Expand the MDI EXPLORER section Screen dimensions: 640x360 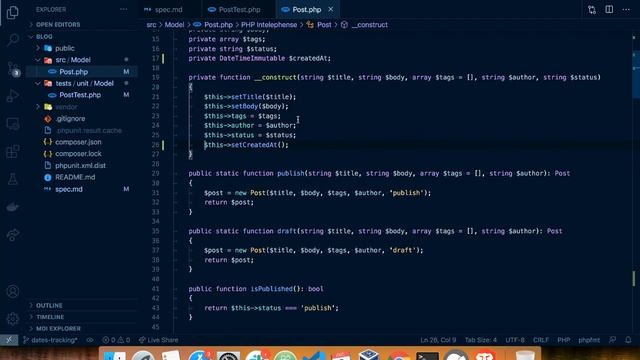pos(58,328)
